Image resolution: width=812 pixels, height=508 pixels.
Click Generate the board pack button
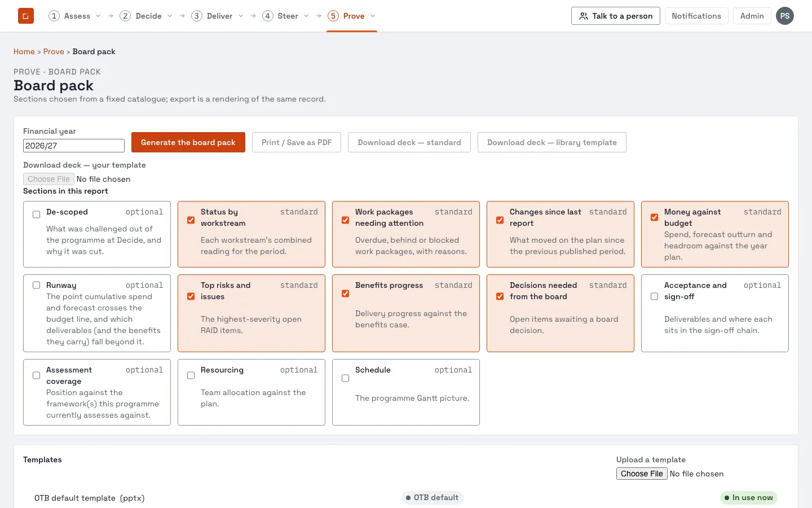click(188, 142)
